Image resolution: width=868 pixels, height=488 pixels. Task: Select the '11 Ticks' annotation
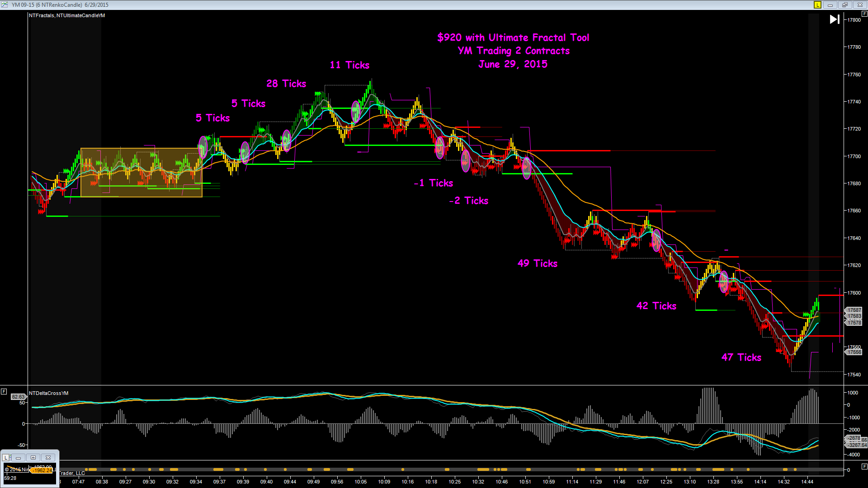(x=349, y=65)
